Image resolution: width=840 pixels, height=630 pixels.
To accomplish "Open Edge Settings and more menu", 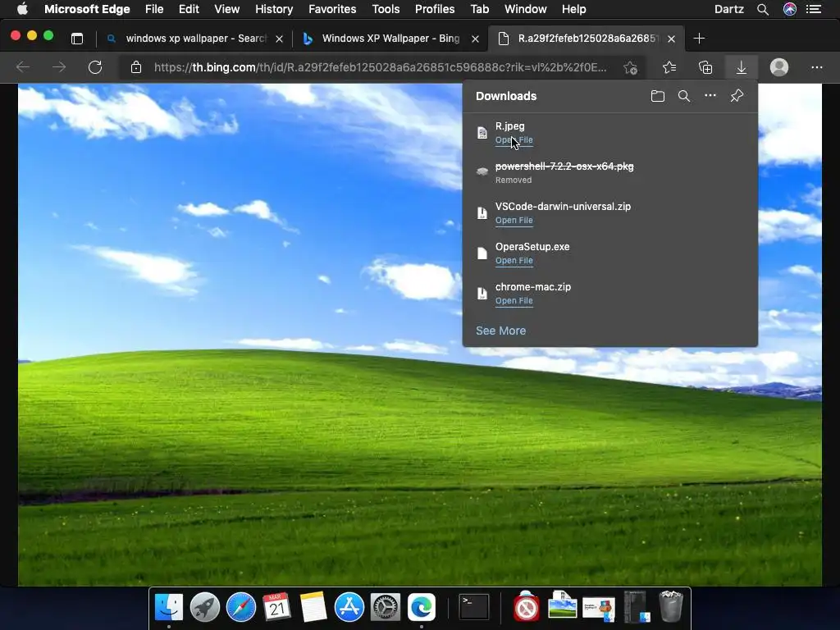I will pyautogui.click(x=816, y=67).
